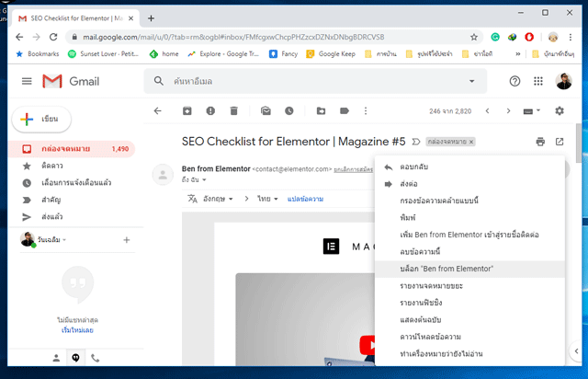
Task: Select ดาวน์โหลดข้อความ menu entry
Action: (x=469, y=337)
